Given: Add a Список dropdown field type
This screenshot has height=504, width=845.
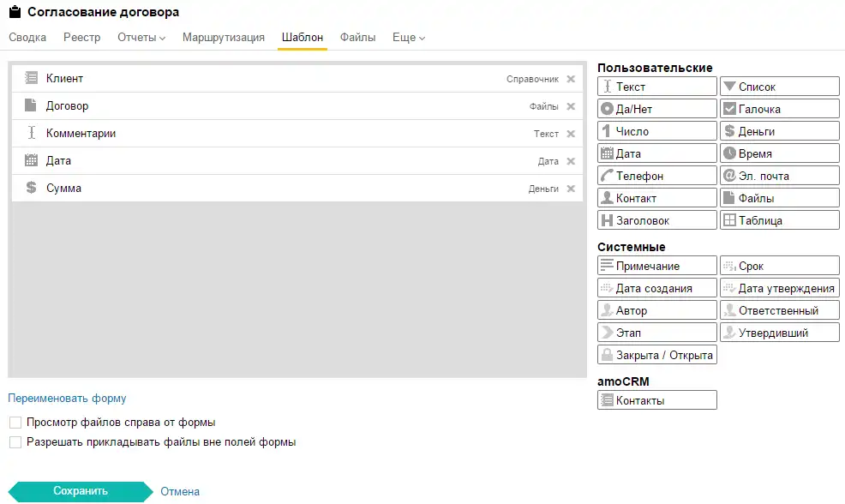Looking at the screenshot, I should 779,87.
